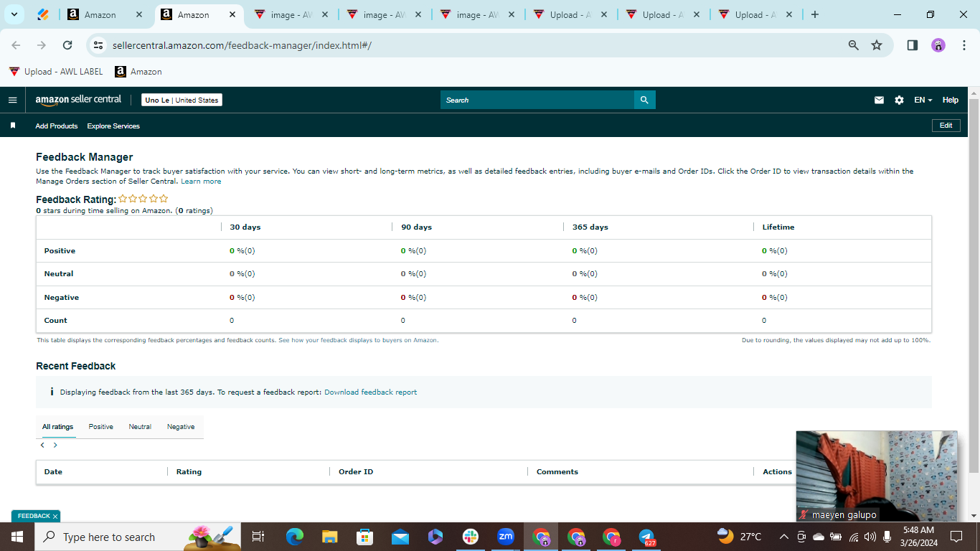The height and width of the screenshot is (551, 980).
Task: Select the All ratings tab
Action: pyautogui.click(x=57, y=427)
